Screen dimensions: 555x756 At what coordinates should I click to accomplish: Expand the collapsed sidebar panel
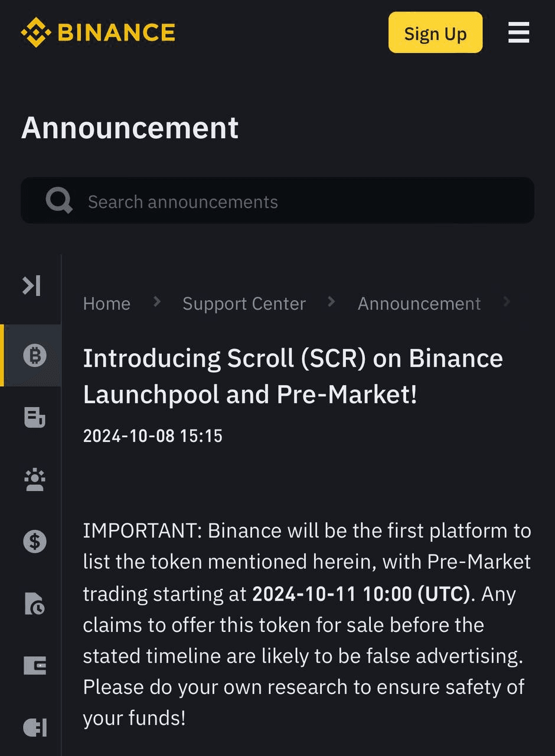[x=32, y=286]
